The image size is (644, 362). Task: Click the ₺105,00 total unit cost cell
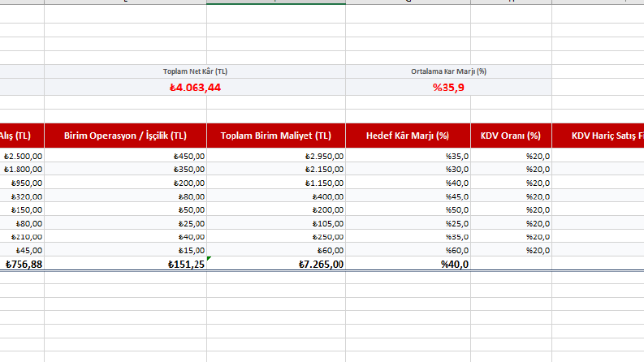[x=276, y=223]
